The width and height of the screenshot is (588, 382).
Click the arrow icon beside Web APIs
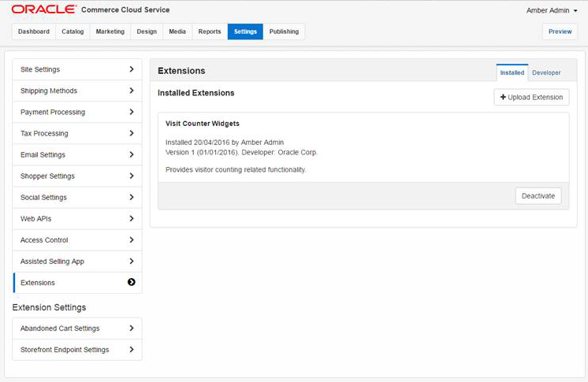point(131,218)
